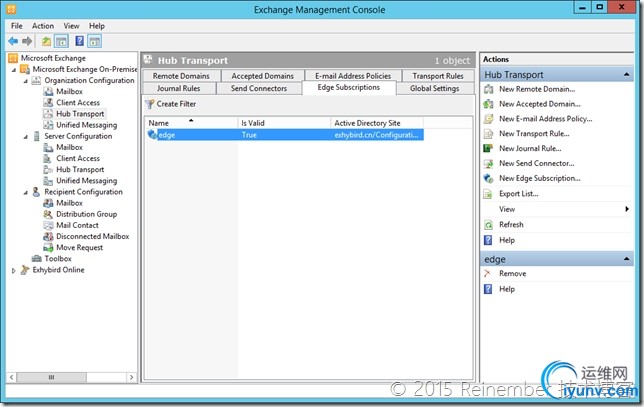Open the Action menu
This screenshot has width=644, height=407.
(43, 26)
